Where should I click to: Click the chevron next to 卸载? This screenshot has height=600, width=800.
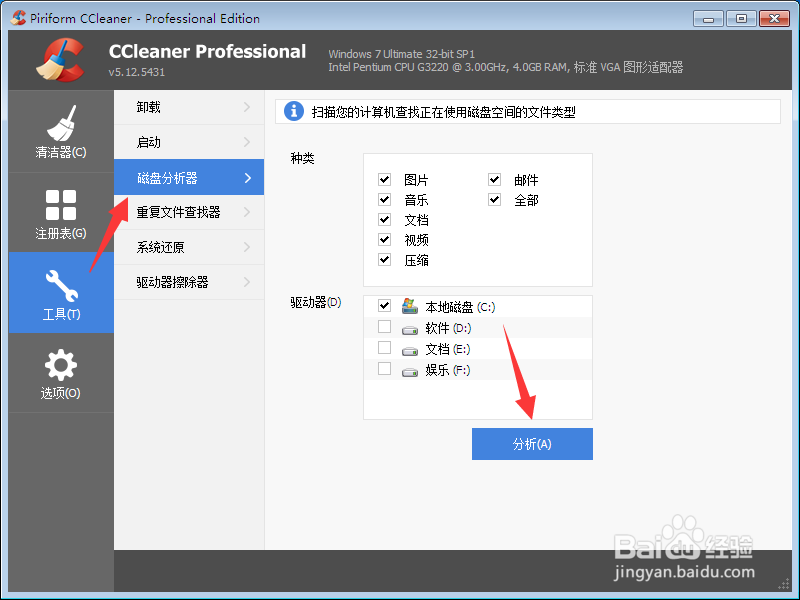247,107
